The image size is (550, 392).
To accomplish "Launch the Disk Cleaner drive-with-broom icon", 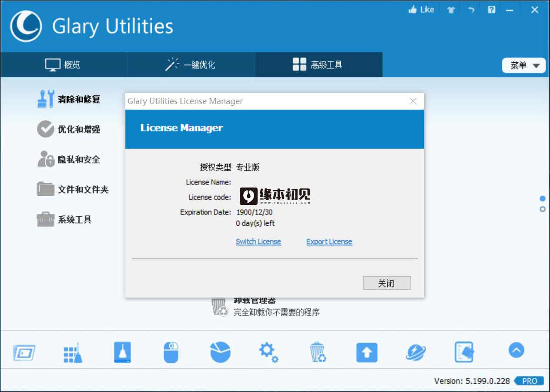I will [122, 352].
